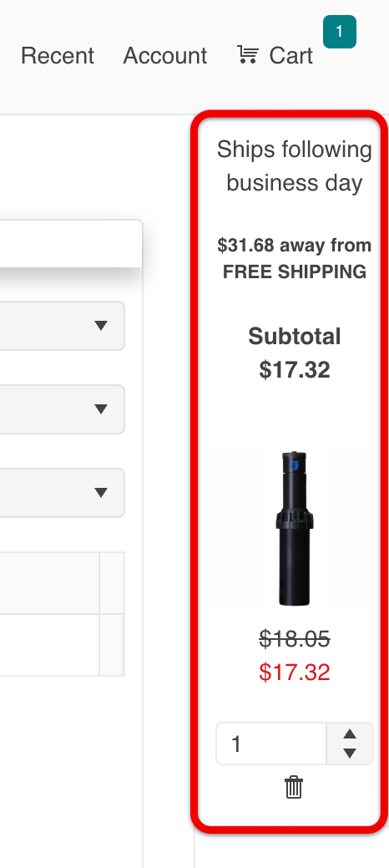Click the crossed-out $18.05 price

pos(295,639)
